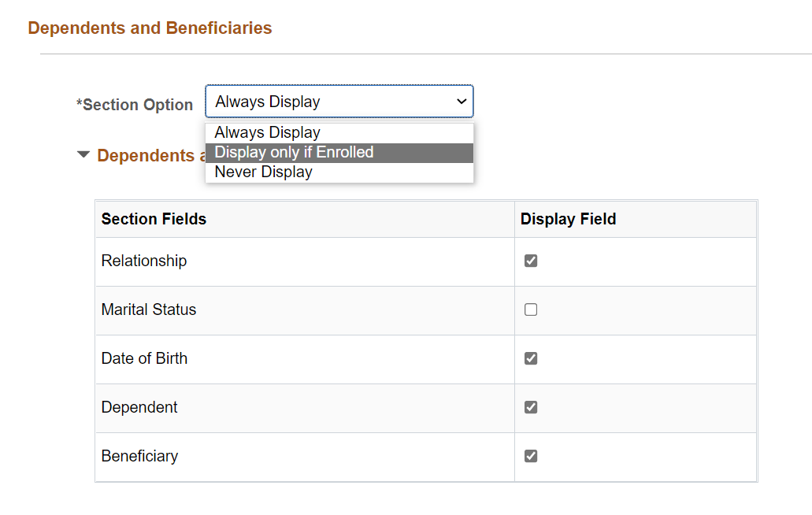Collapse the section using the triangle arrow
The image size is (812, 515).
pyautogui.click(x=83, y=155)
